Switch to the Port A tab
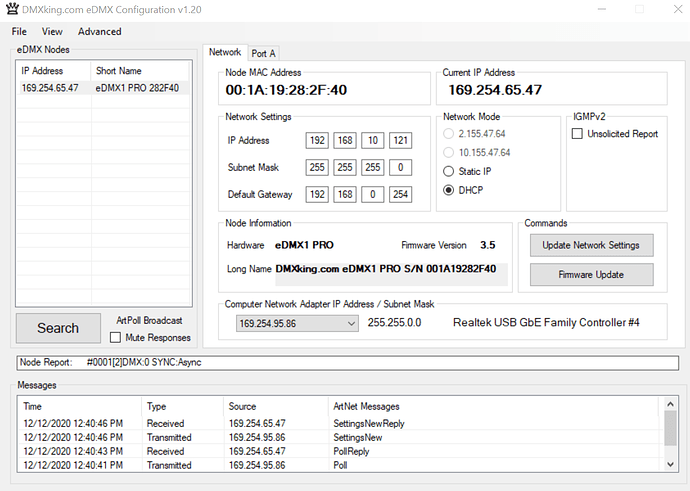690x491 pixels. pyautogui.click(x=263, y=53)
